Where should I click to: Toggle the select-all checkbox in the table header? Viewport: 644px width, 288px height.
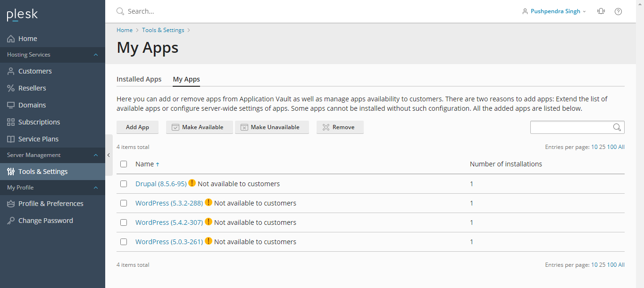(x=124, y=164)
